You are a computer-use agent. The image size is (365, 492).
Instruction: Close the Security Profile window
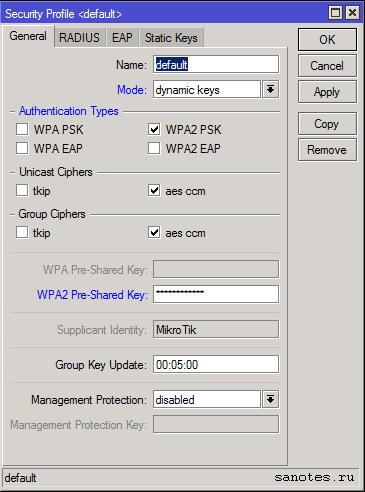pyautogui.click(x=352, y=13)
